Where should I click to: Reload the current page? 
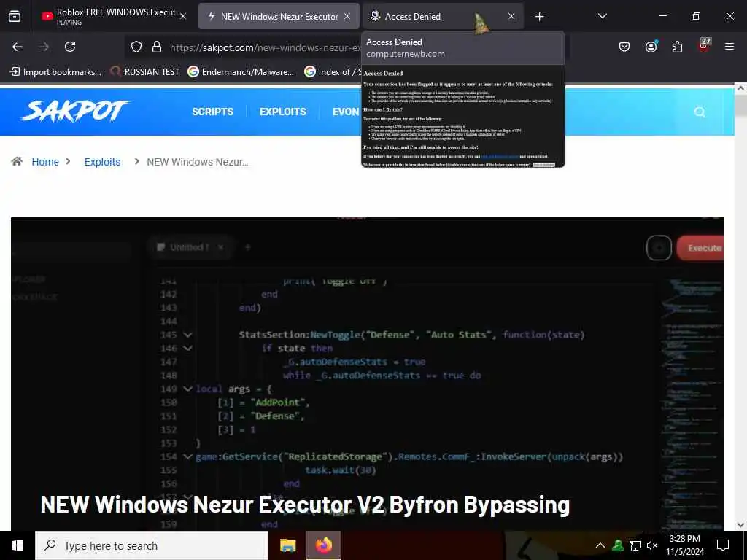(x=70, y=47)
